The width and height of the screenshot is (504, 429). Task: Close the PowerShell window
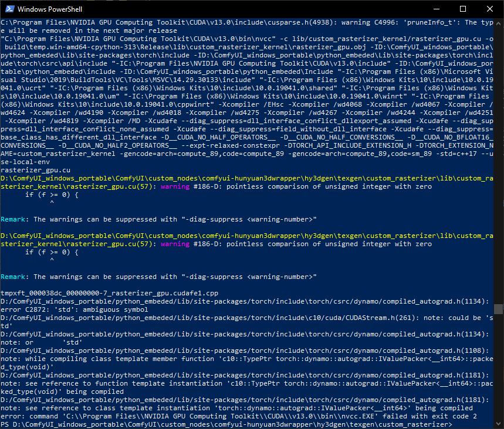tap(490, 9)
